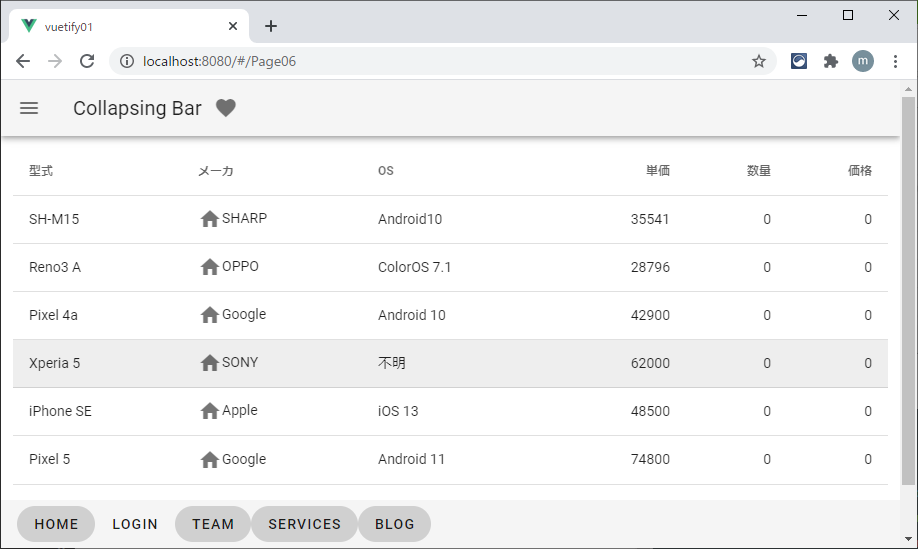Click the price value 28796
Viewport: 918px width, 549px height.
(x=650, y=267)
